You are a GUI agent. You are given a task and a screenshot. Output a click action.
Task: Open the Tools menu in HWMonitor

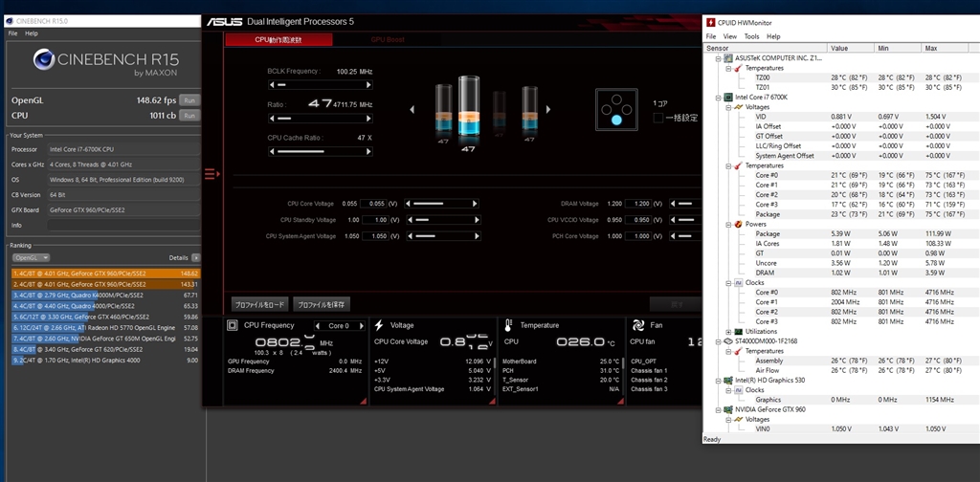point(752,36)
